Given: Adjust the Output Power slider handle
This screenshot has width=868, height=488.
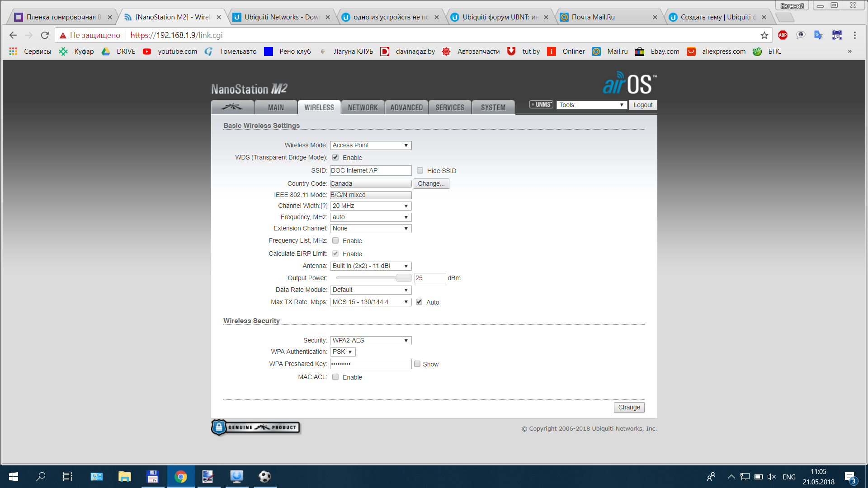Looking at the screenshot, I should pos(404,278).
